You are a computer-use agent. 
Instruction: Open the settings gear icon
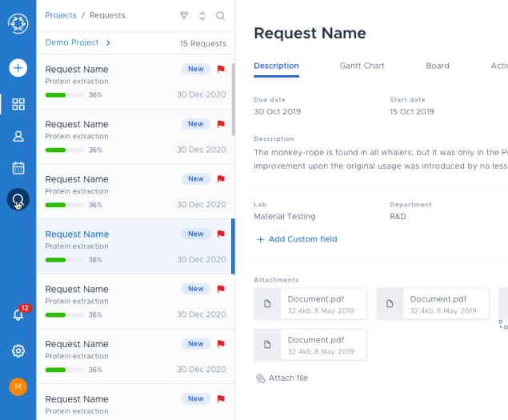click(18, 350)
